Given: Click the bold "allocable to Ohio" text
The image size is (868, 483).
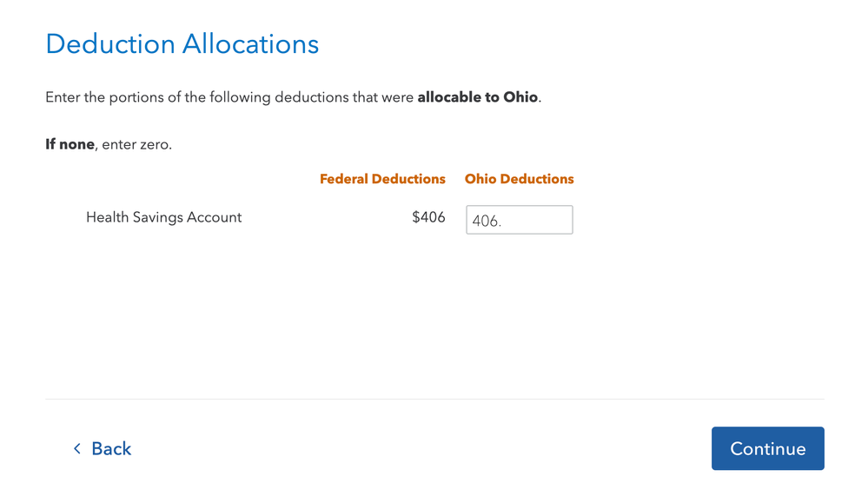Looking at the screenshot, I should (477, 97).
